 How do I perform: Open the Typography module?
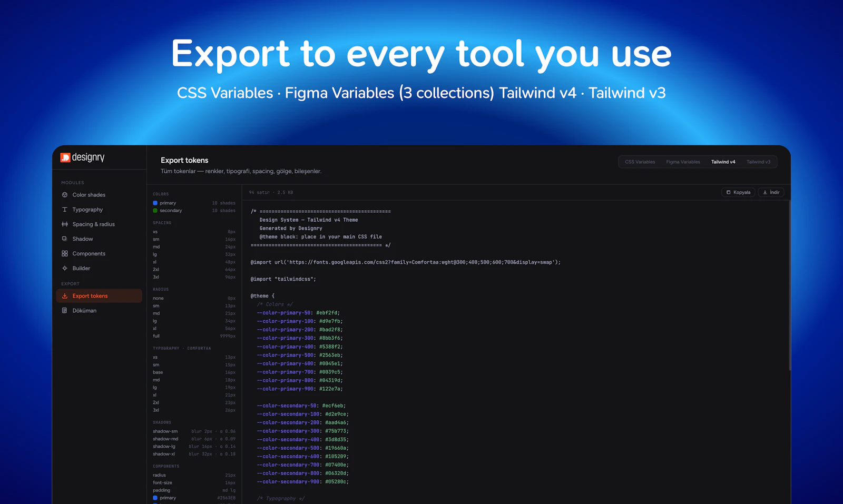coord(99,210)
